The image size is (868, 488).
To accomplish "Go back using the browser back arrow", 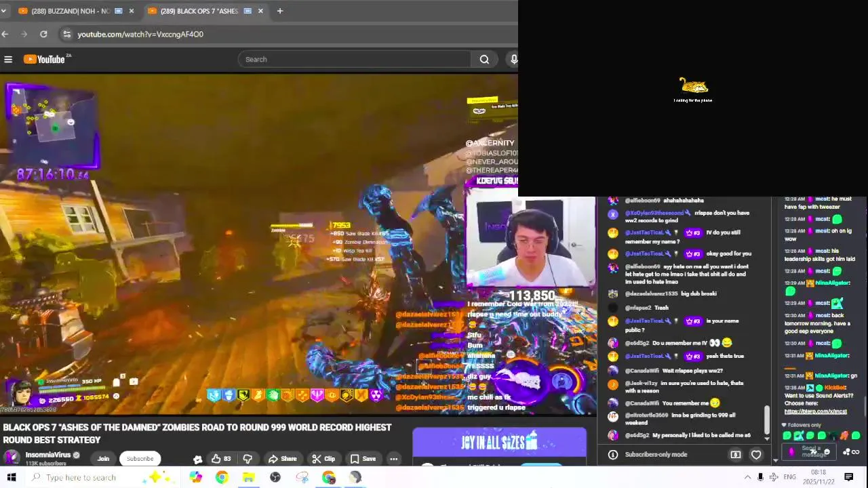I will [x=5, y=34].
